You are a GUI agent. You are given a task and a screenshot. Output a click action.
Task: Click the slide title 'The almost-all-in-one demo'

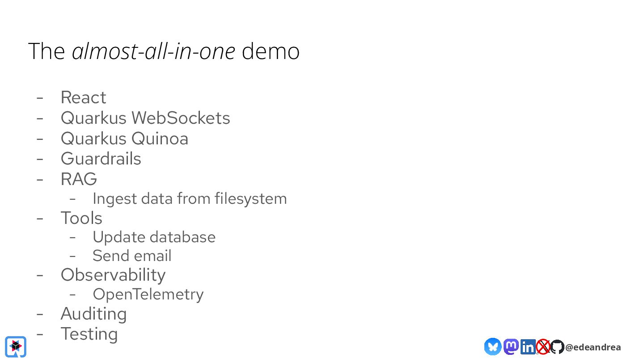click(164, 51)
